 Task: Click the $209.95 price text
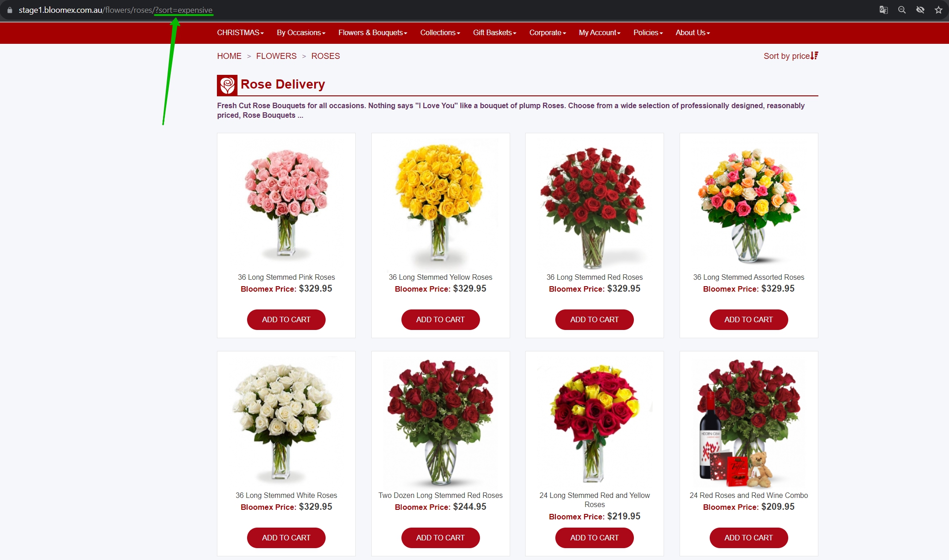(778, 507)
